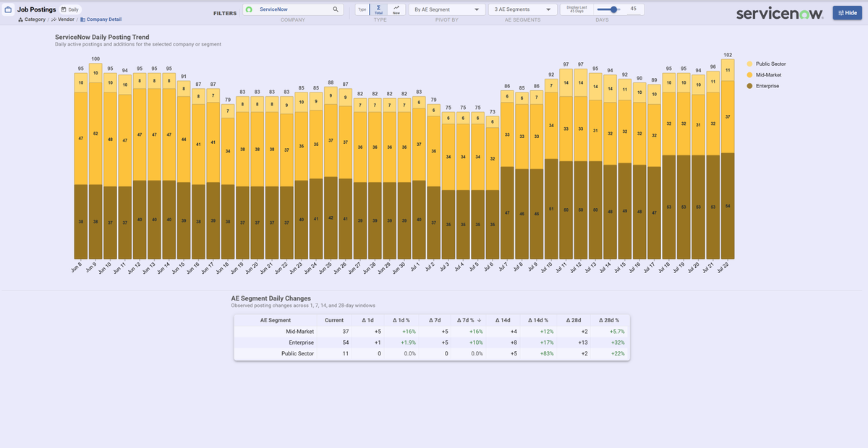The height and width of the screenshot is (448, 868).
Task: Sort by Δ 14d column header
Action: 503,320
